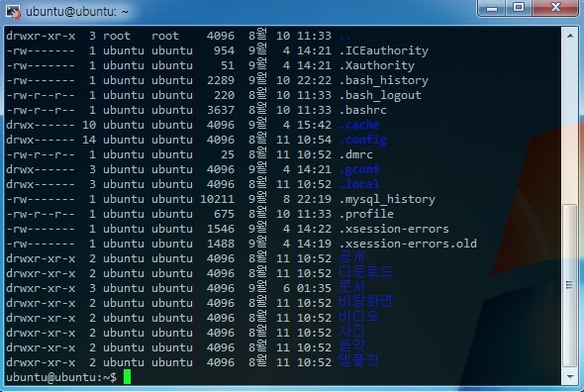The width and height of the screenshot is (584, 392).
Task: Click the .profile file name
Action: (x=366, y=214)
